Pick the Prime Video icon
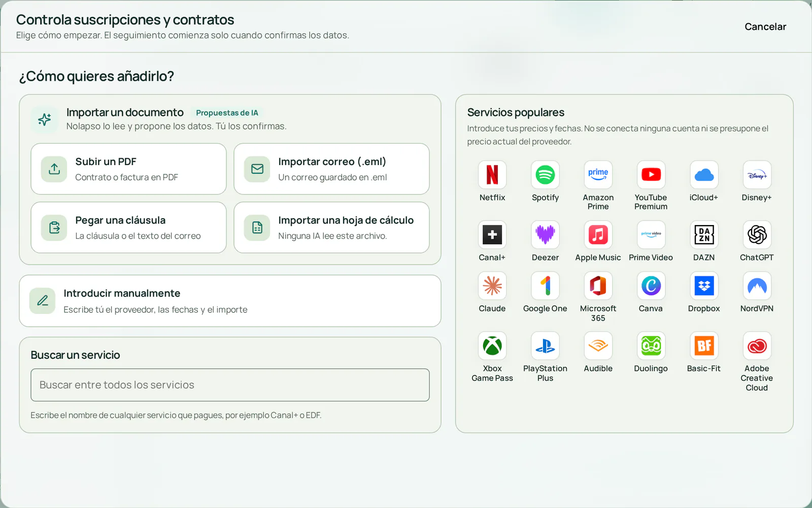This screenshot has width=812, height=508. pyautogui.click(x=651, y=235)
